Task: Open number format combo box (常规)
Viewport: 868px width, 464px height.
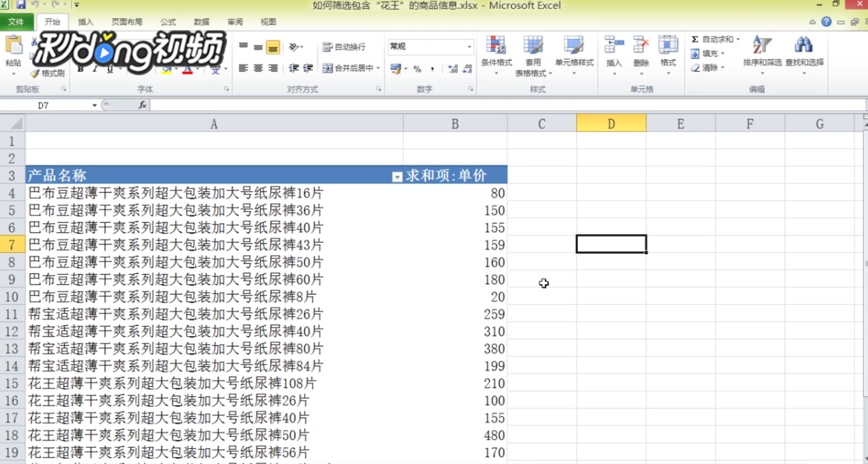Action: point(430,46)
